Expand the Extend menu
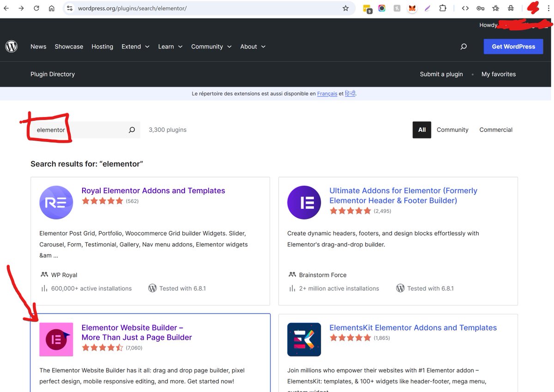The width and height of the screenshot is (554, 392). coord(136,47)
